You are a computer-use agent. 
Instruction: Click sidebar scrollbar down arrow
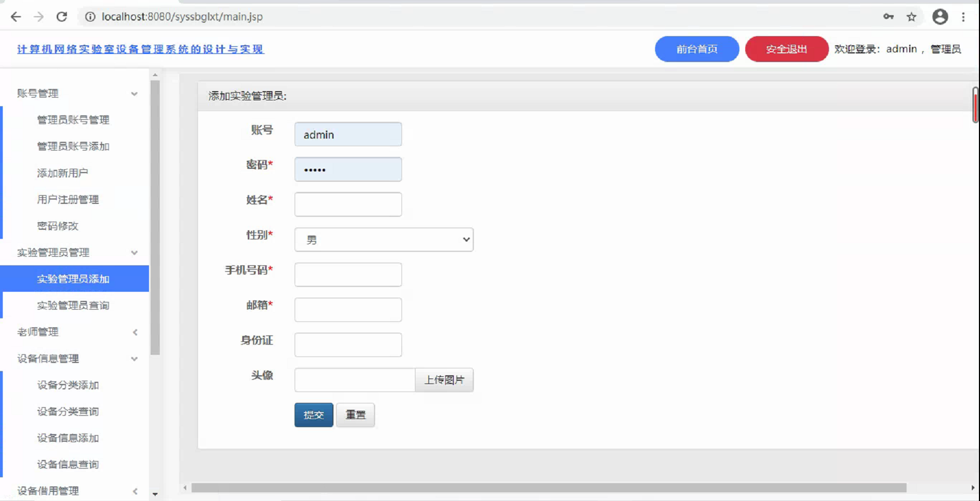(155, 494)
